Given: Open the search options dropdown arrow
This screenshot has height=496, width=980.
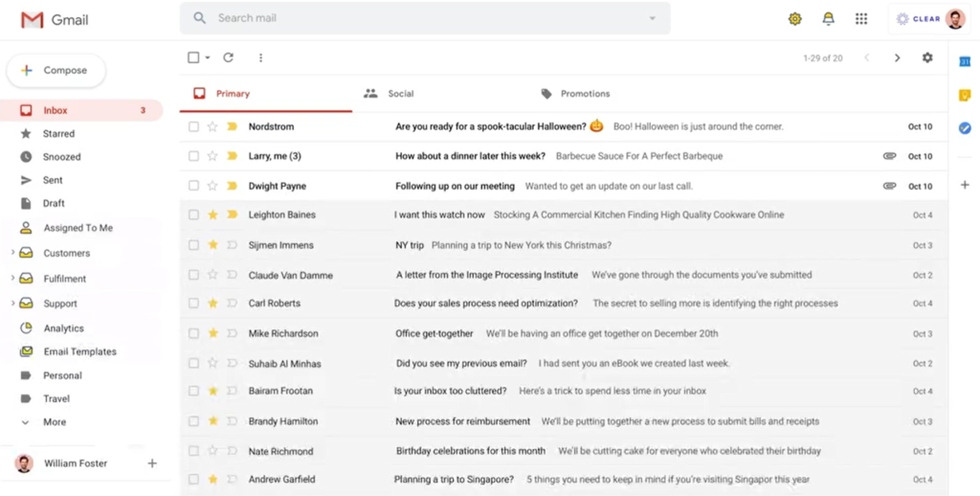Looking at the screenshot, I should click(x=653, y=18).
